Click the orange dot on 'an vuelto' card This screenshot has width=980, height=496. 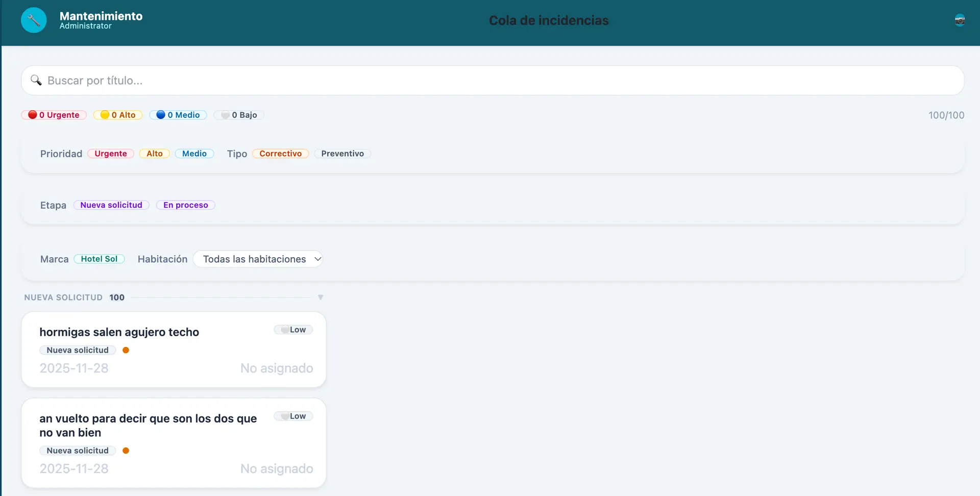[x=126, y=451]
